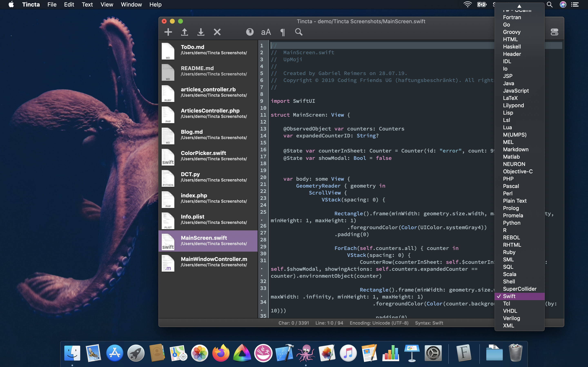Click the open file upload-arrow icon

(184, 32)
